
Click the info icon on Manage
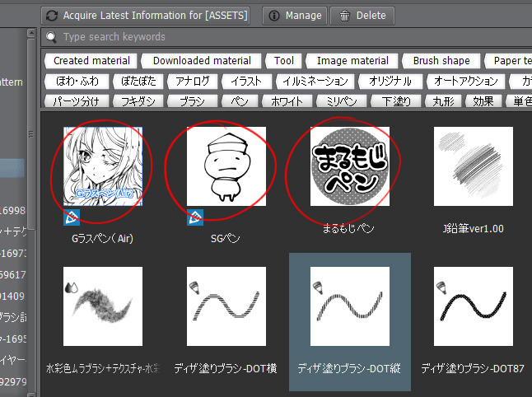pos(274,16)
